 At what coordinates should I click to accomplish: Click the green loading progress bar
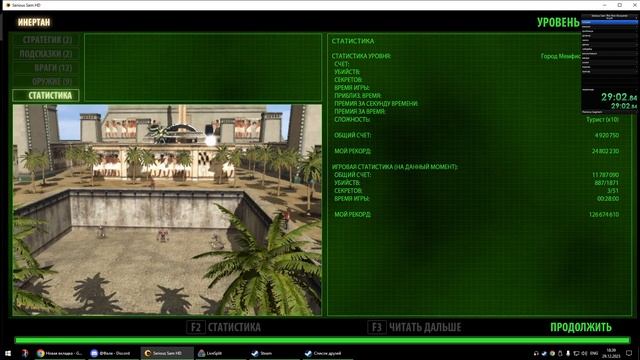point(322,340)
